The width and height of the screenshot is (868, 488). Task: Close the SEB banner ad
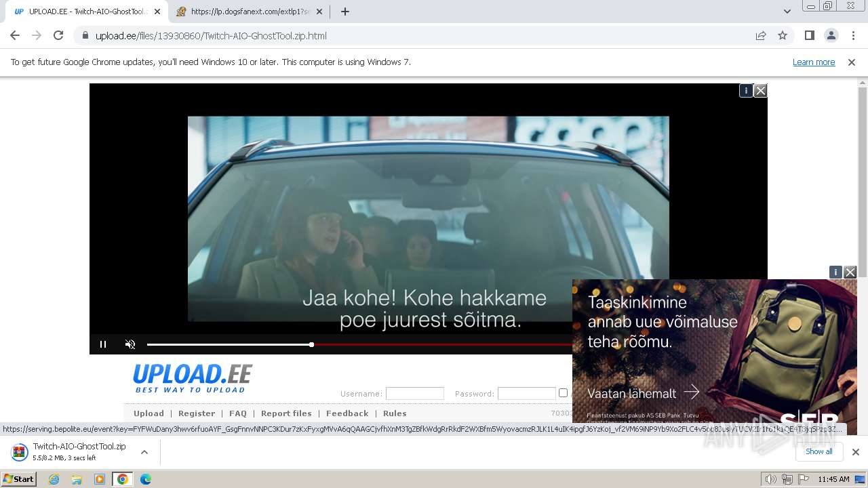point(850,272)
